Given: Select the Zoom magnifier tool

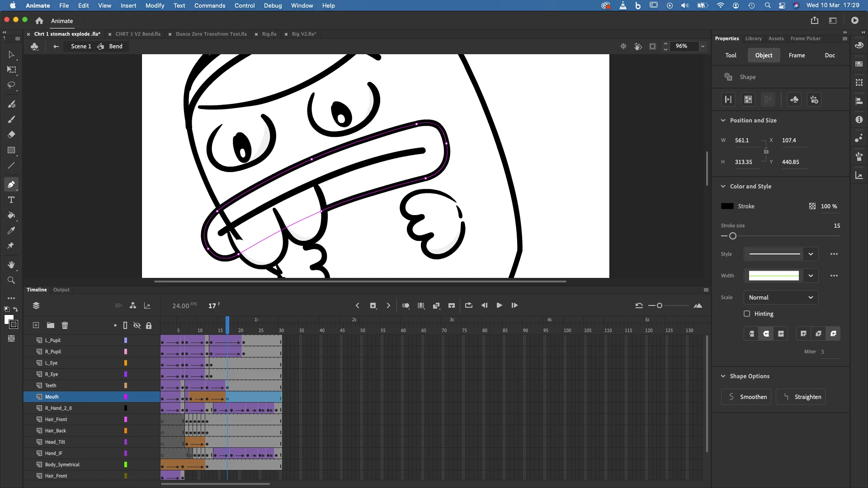Looking at the screenshot, I should (x=11, y=280).
